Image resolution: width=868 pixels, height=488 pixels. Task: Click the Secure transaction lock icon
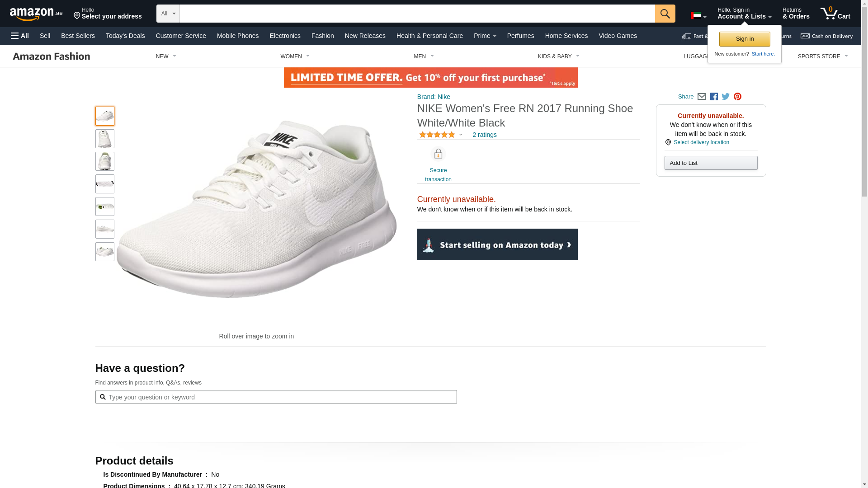pos(438,154)
